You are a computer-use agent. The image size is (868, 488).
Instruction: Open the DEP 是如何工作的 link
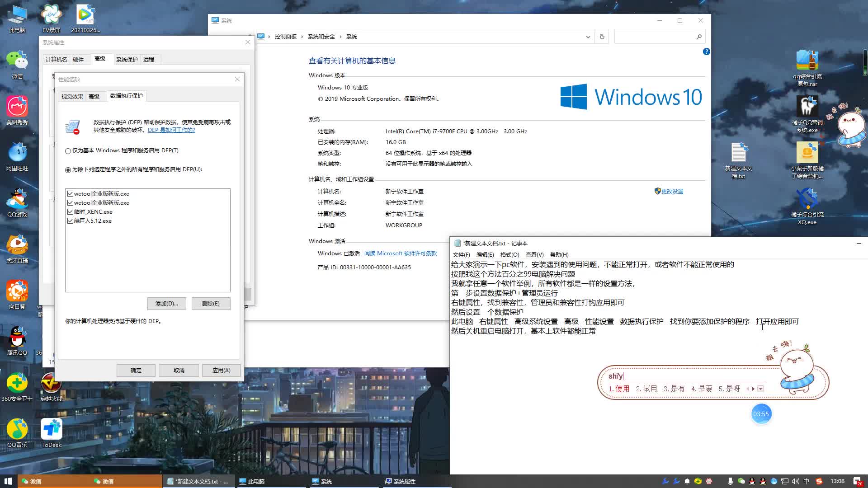pos(171,130)
